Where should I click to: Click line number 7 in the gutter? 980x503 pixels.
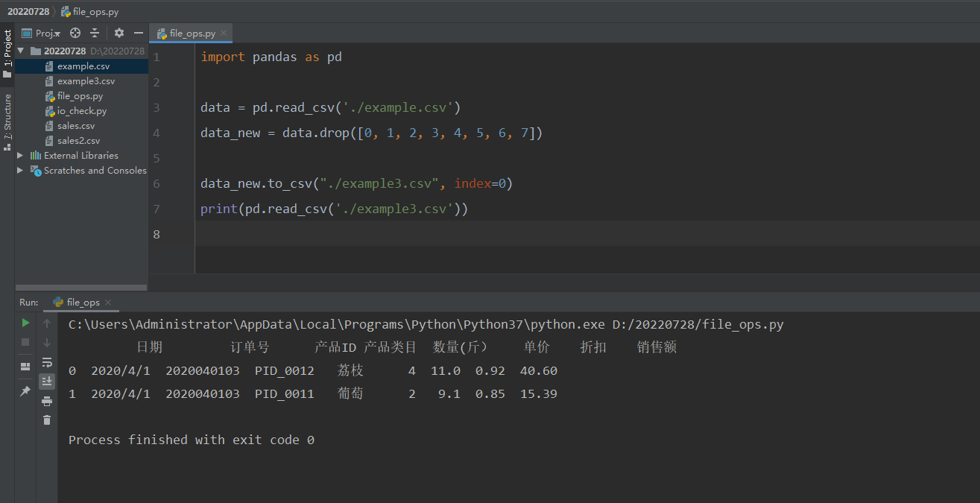point(156,209)
